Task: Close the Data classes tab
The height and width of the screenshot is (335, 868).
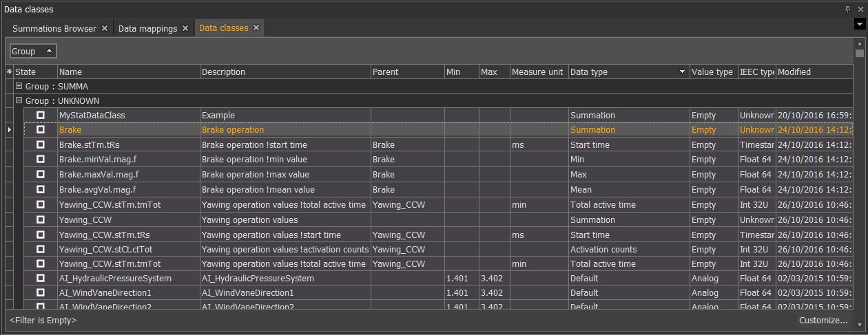Action: (256, 28)
